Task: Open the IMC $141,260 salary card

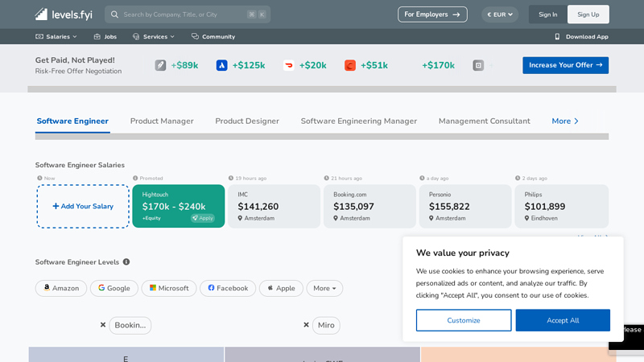Action: (274, 206)
